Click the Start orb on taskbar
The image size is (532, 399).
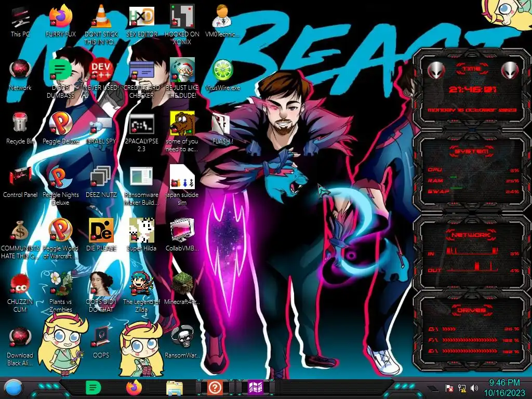coord(14,388)
